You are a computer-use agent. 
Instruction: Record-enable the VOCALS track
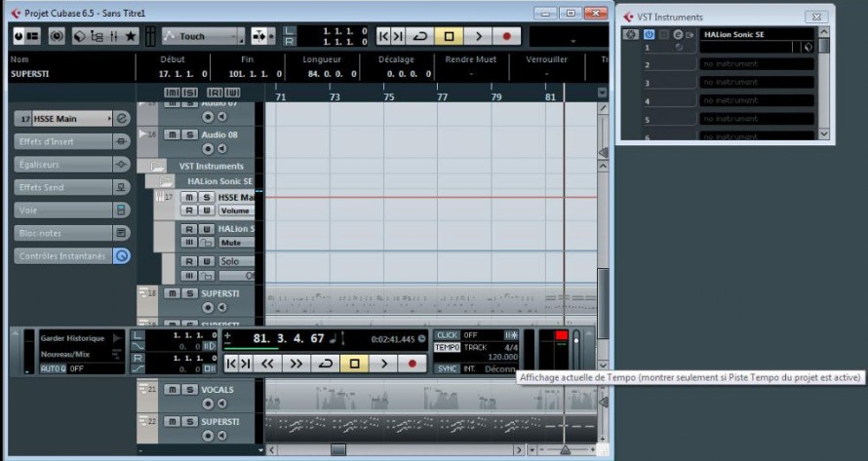coord(208,404)
